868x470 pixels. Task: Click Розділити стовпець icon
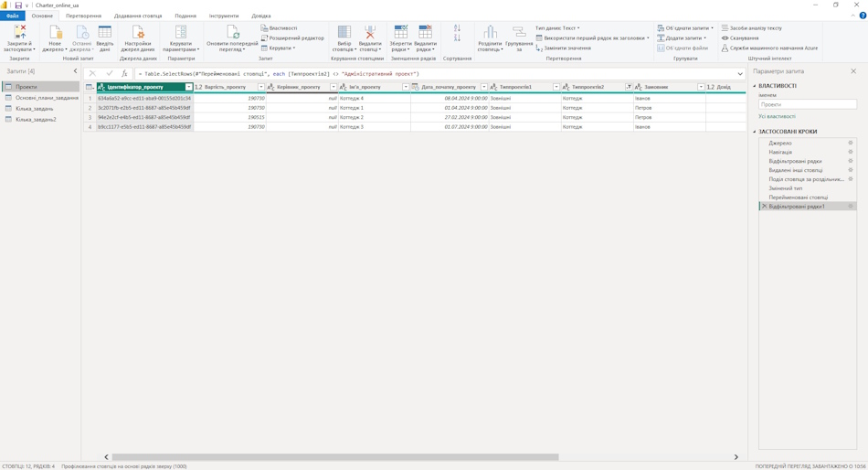[491, 32]
